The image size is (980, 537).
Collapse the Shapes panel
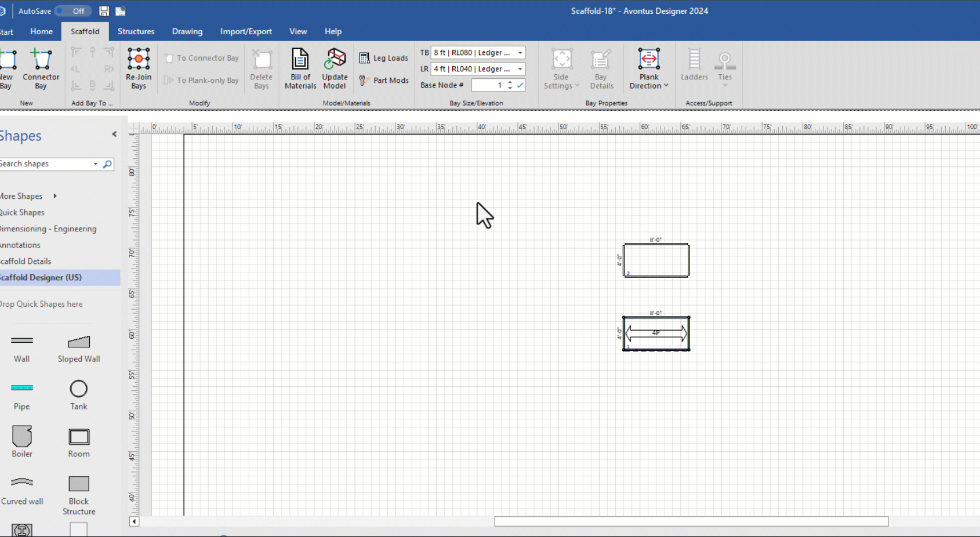tap(114, 134)
